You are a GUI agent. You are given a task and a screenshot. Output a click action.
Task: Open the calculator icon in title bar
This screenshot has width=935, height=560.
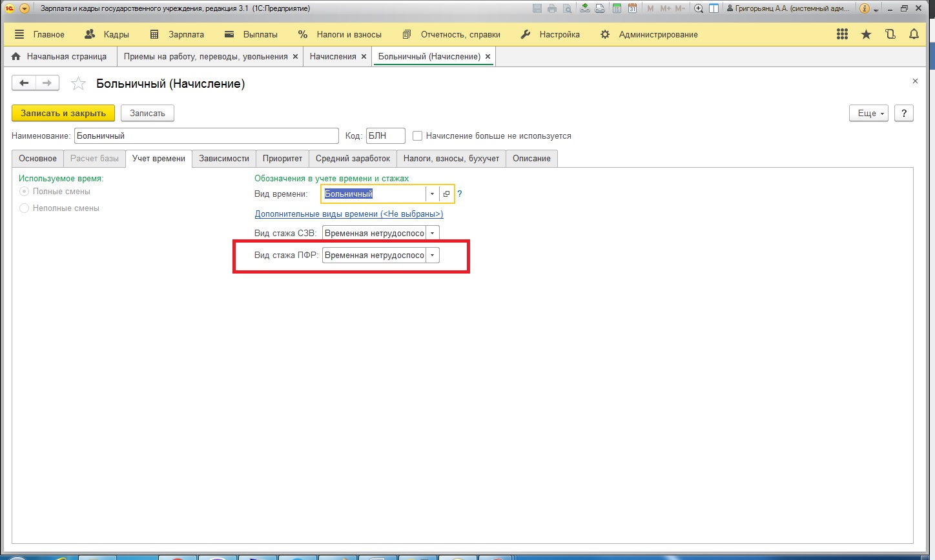pos(617,8)
